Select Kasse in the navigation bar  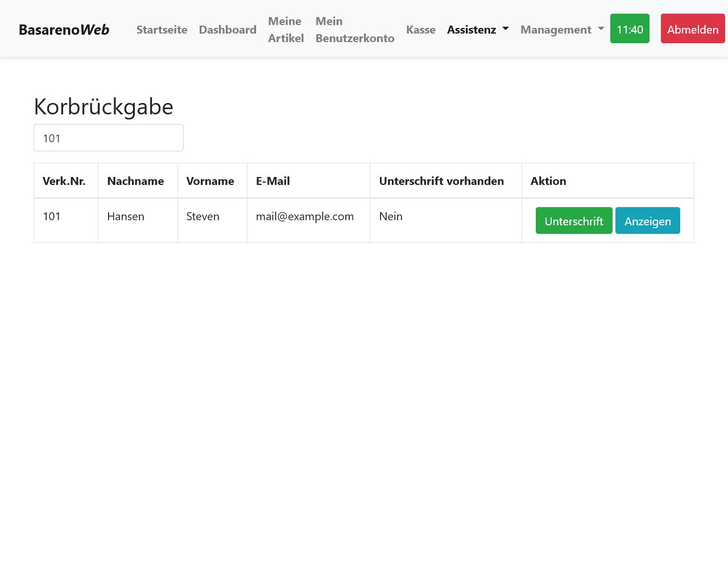click(420, 30)
